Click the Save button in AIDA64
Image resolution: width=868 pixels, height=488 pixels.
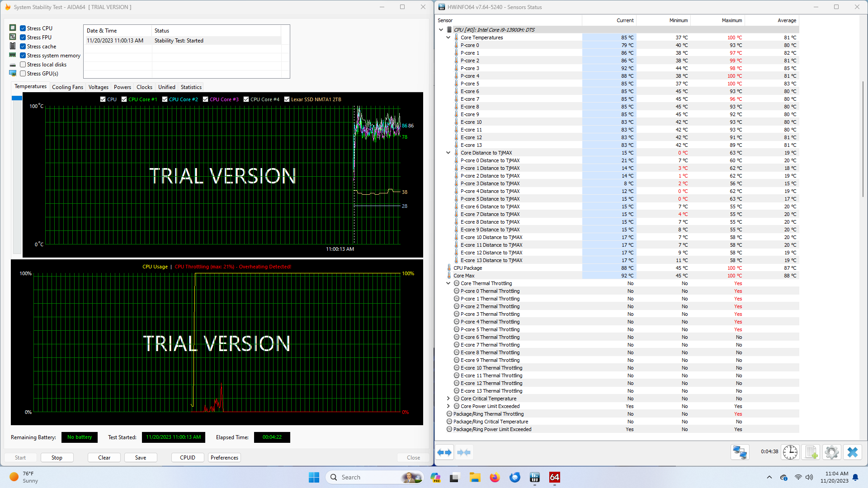(141, 458)
